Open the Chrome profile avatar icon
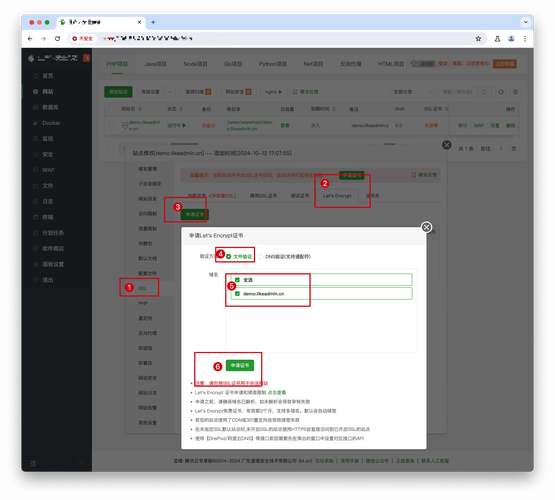The height and width of the screenshot is (500, 555). pos(511,39)
